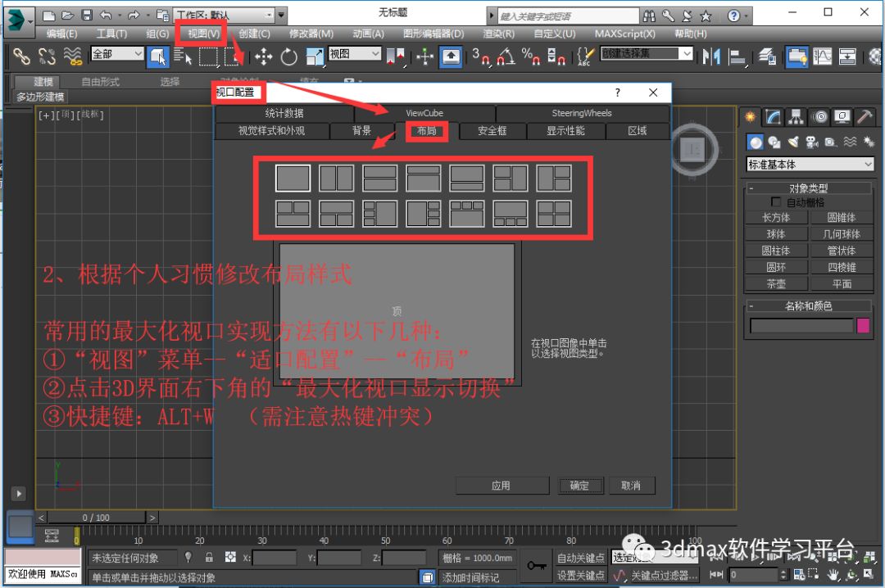Open the 工作区 workspace dropdown
Image resolution: width=885 pixels, height=588 pixels.
225,16
